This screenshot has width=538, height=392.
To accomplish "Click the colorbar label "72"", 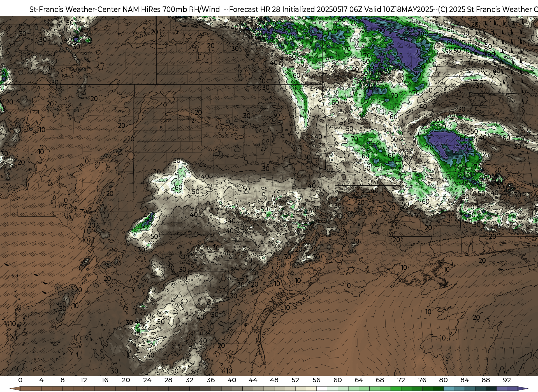I will [x=401, y=380].
